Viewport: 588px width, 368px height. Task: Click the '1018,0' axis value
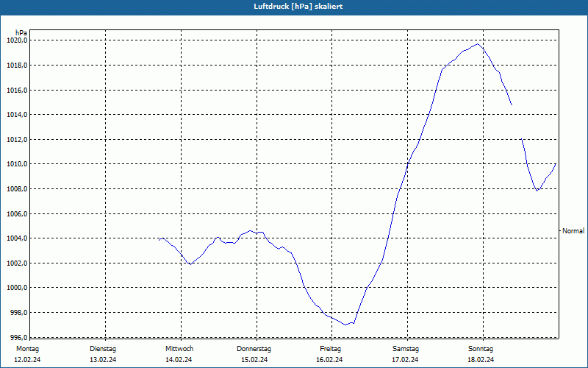[17, 66]
